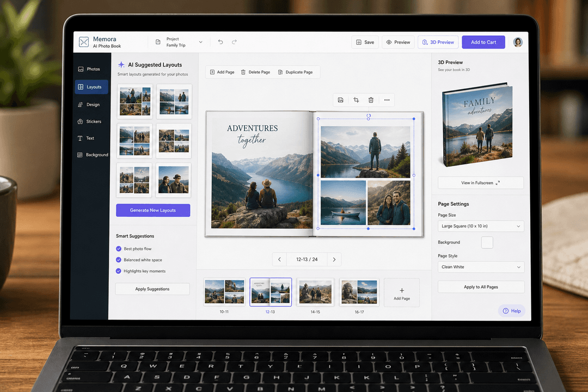Select the hiker on rock photo
588x392 pixels.
click(x=366, y=152)
